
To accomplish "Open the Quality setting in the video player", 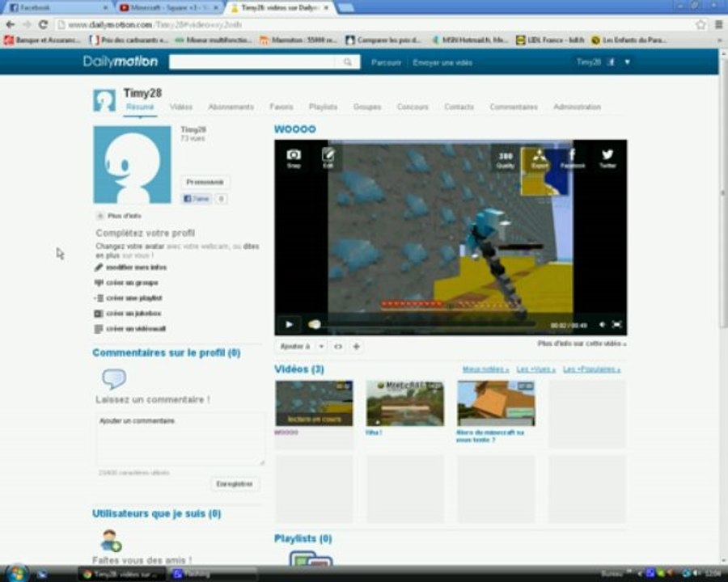I will pyautogui.click(x=505, y=159).
